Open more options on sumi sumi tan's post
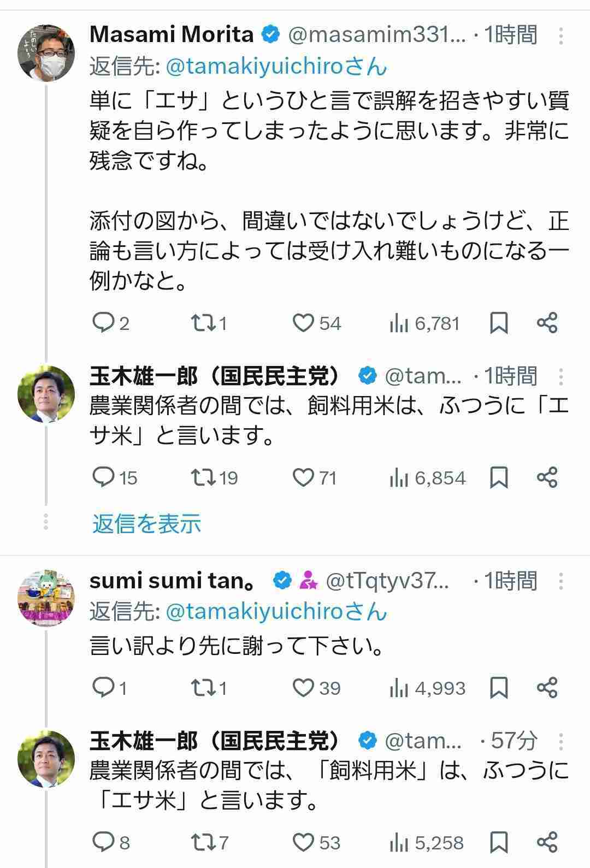The image size is (590, 868). click(560, 581)
